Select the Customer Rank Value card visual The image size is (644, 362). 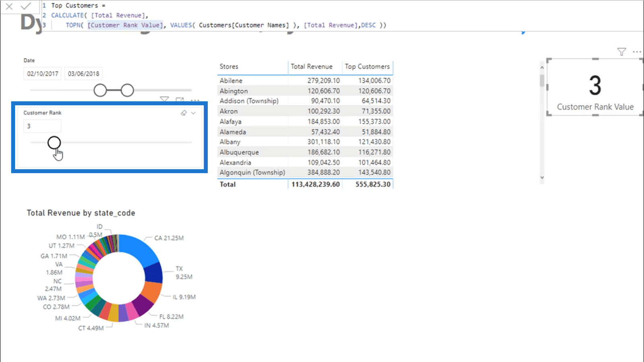595,87
